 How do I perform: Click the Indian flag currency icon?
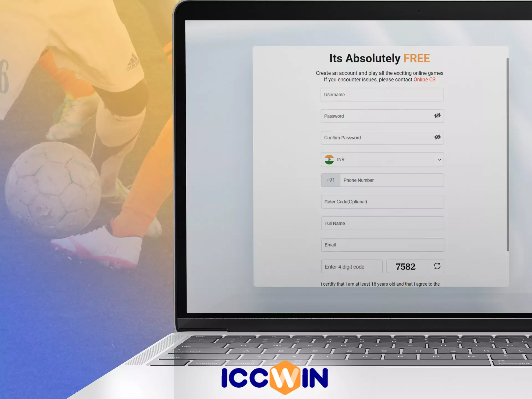point(329,159)
